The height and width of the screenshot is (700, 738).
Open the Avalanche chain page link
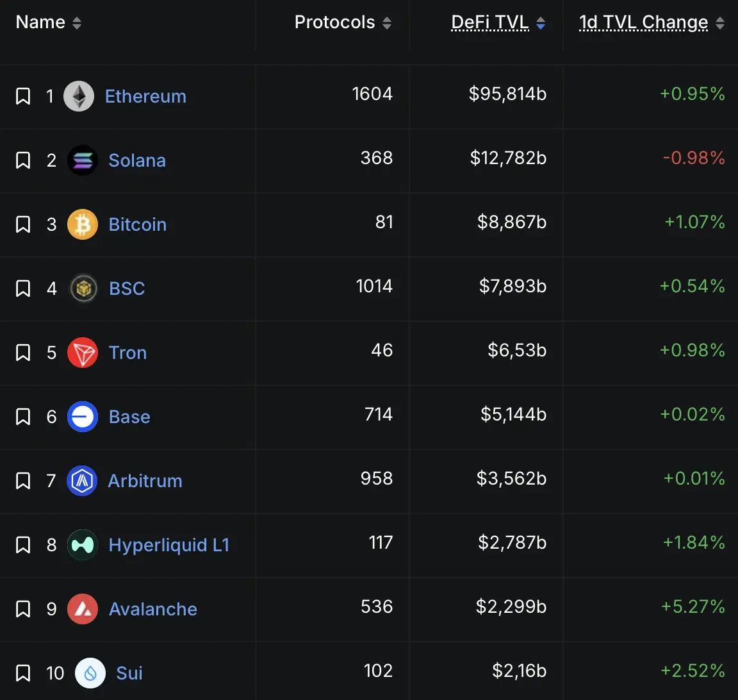tap(153, 609)
